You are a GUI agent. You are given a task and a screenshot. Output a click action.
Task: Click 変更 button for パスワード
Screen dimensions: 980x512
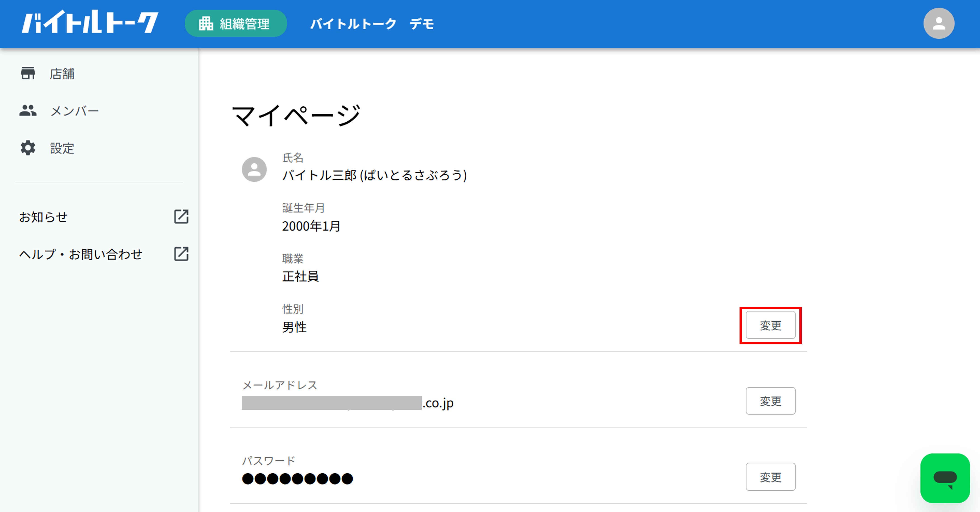[770, 477]
